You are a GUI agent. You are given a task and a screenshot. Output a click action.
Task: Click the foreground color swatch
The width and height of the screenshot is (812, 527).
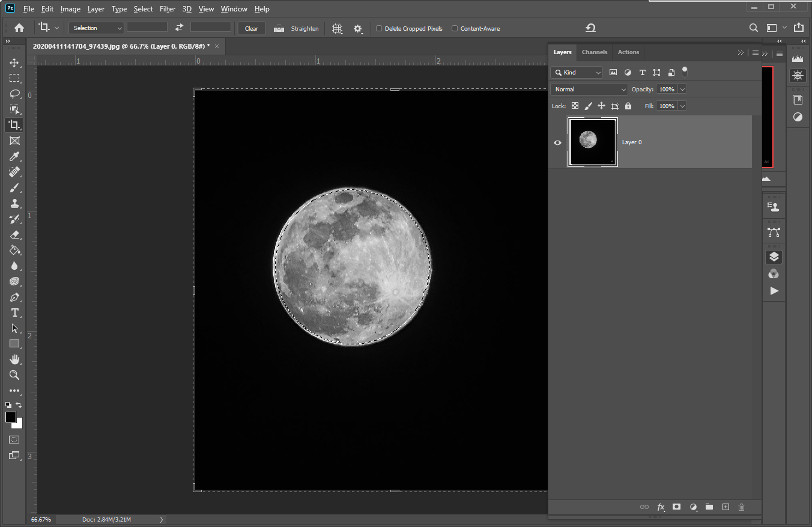(x=10, y=417)
